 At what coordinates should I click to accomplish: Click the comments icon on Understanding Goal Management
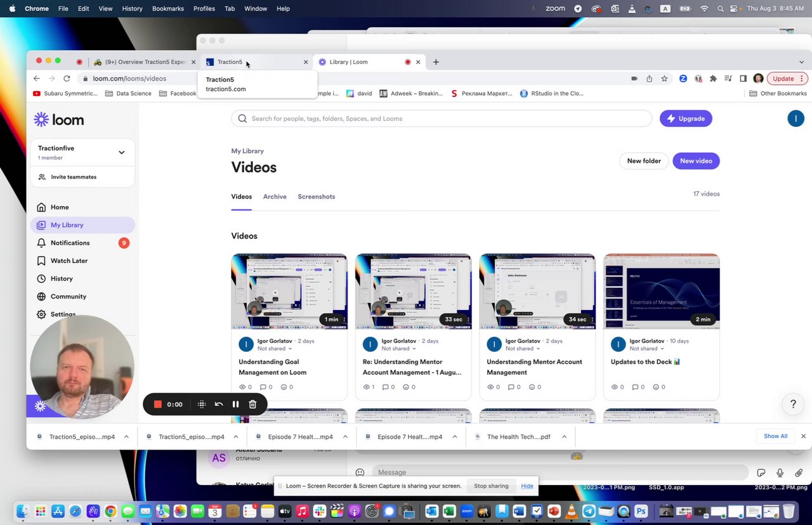pos(263,387)
